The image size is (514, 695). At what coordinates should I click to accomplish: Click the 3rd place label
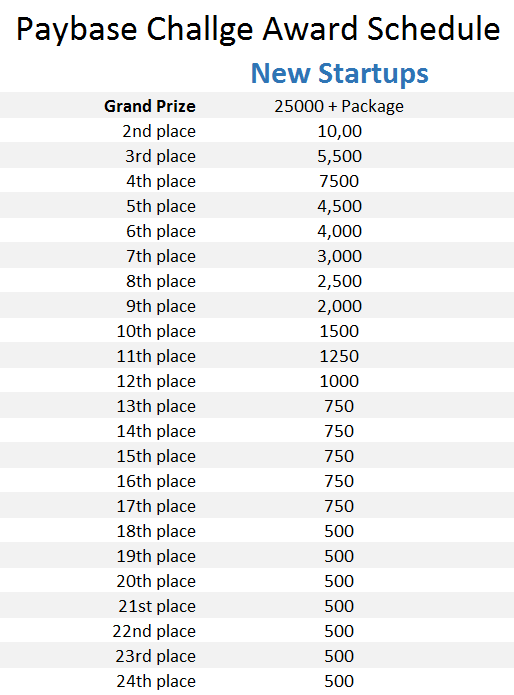[x=160, y=156]
